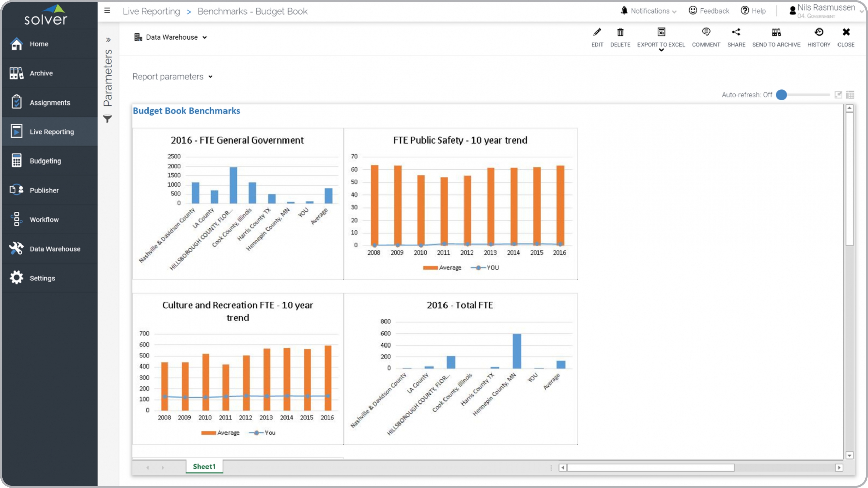The width and height of the screenshot is (868, 488).
Task: Send report to archive
Action: pyautogui.click(x=776, y=33)
